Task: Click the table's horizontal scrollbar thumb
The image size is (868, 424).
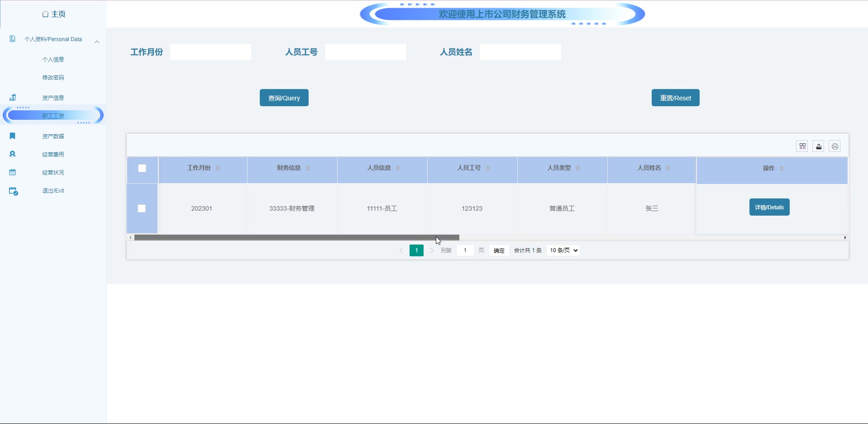Action: coord(296,238)
